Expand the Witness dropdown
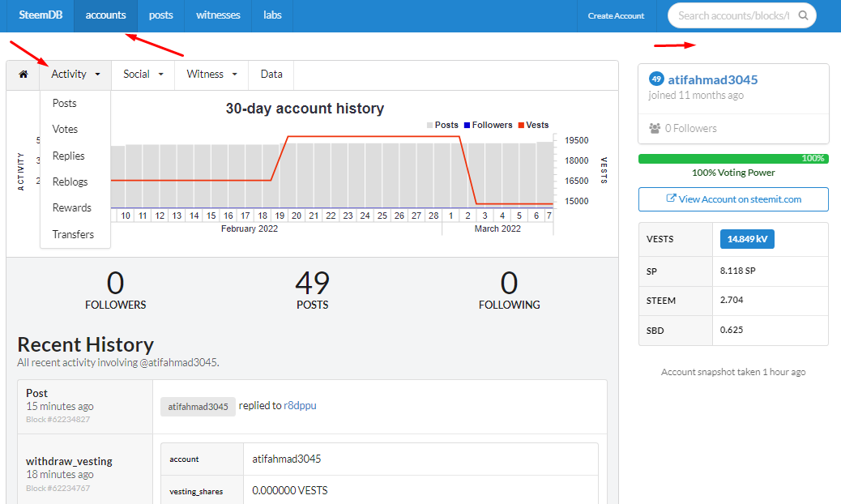 point(211,75)
